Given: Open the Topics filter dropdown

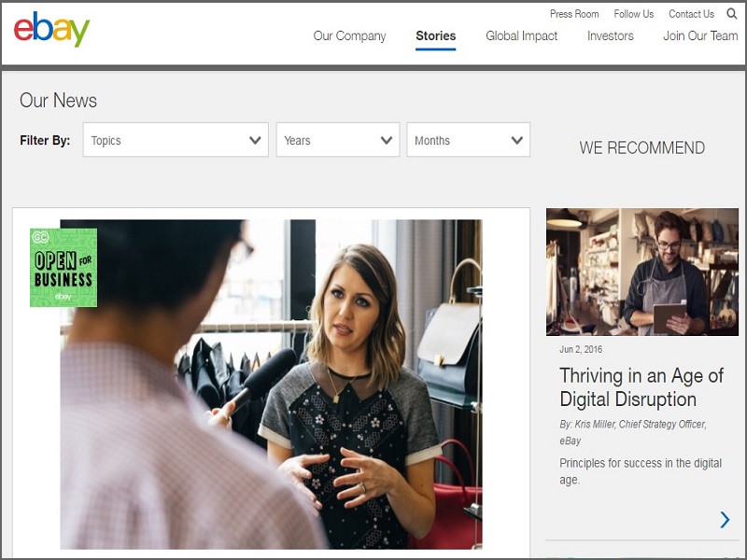Looking at the screenshot, I should pyautogui.click(x=176, y=140).
